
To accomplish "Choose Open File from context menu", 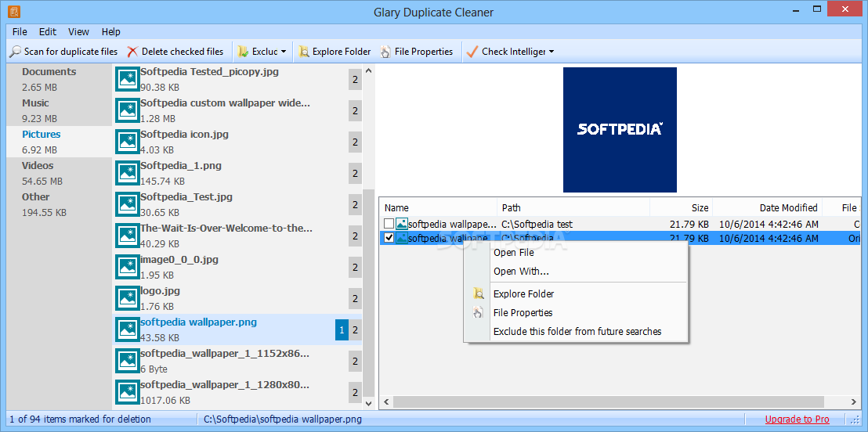I will [x=577, y=252].
